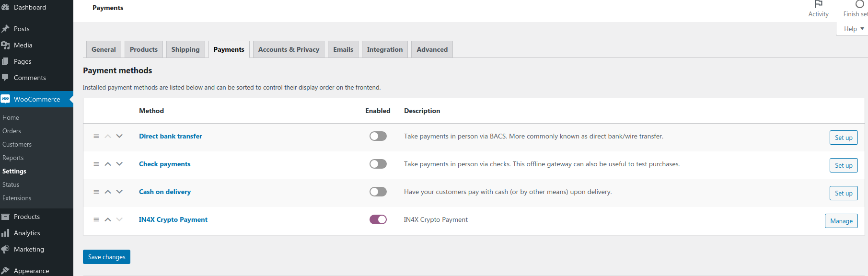
Task: Move Cash on delivery up
Action: point(108,192)
